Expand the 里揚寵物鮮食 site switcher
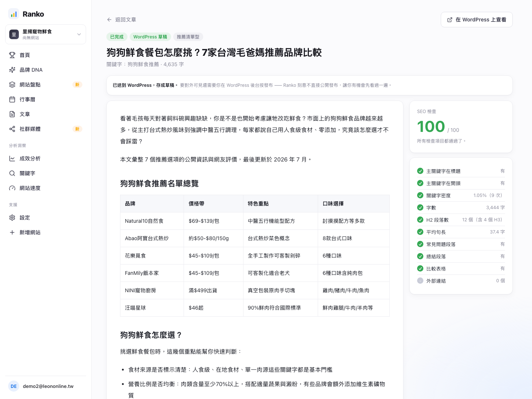The image size is (532, 399). (46, 34)
